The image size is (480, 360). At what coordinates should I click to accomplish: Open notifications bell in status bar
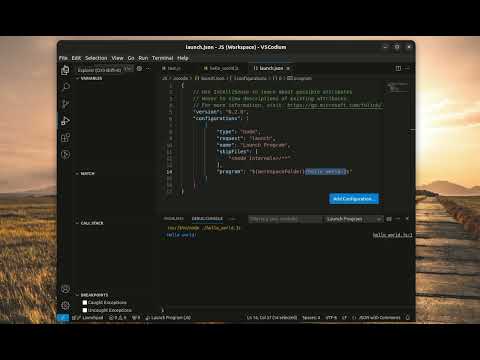tap(407, 318)
